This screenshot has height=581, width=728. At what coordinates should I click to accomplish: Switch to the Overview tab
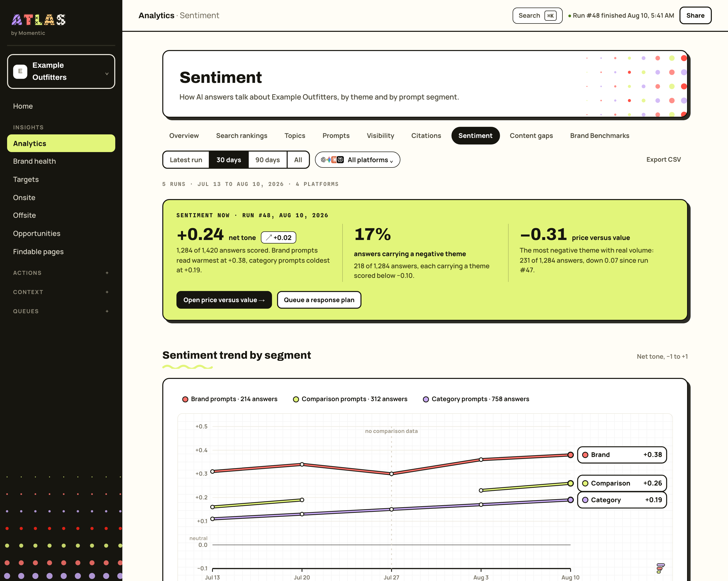[184, 136]
